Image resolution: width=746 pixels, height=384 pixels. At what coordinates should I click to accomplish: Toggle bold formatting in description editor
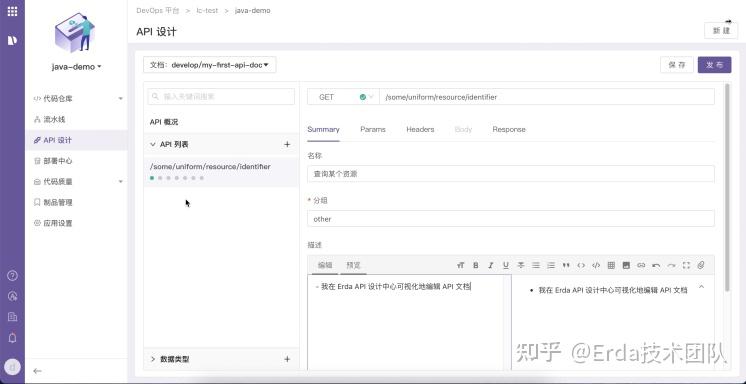pos(475,266)
